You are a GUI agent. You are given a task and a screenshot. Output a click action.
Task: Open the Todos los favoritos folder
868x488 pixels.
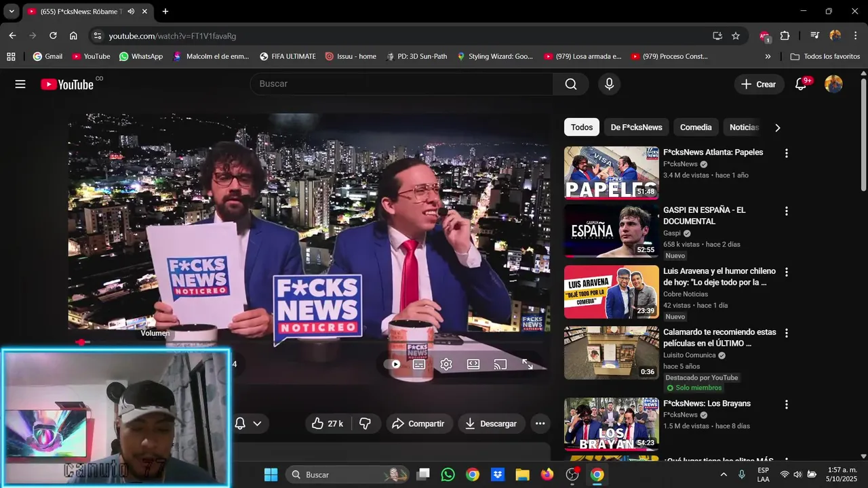[x=825, y=56]
